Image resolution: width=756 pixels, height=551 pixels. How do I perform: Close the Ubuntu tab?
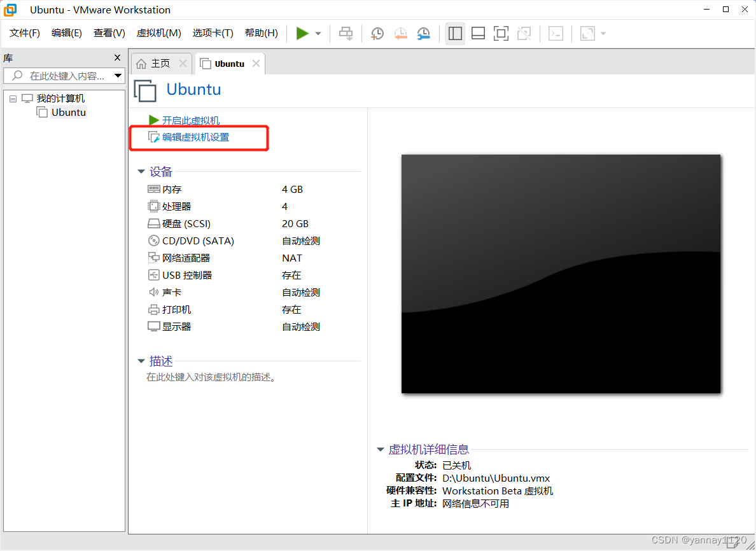(256, 63)
